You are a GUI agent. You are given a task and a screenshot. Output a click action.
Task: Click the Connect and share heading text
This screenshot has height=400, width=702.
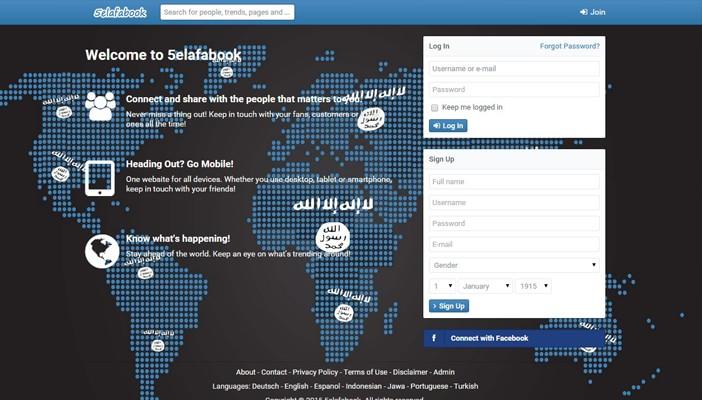pos(244,99)
